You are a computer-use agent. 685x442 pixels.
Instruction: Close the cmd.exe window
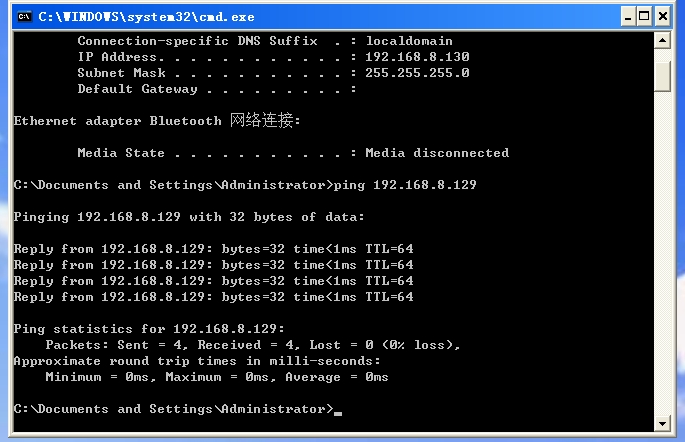coord(664,16)
